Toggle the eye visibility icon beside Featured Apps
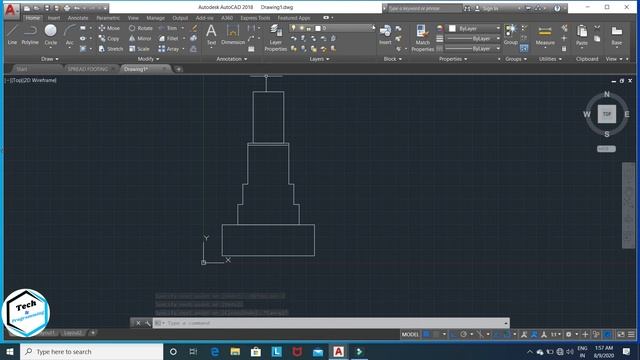Image resolution: width=640 pixels, height=360 pixels. [x=326, y=18]
